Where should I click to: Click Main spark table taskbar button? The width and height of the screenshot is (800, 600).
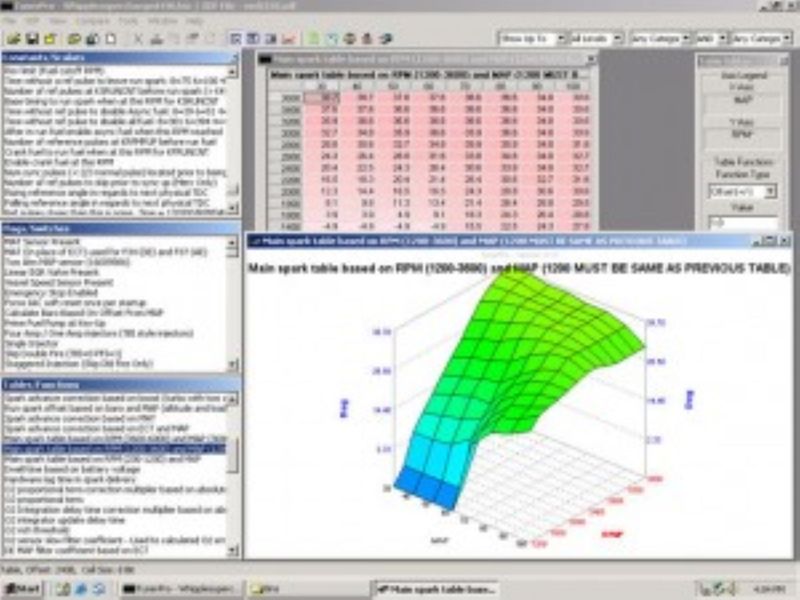[434, 588]
